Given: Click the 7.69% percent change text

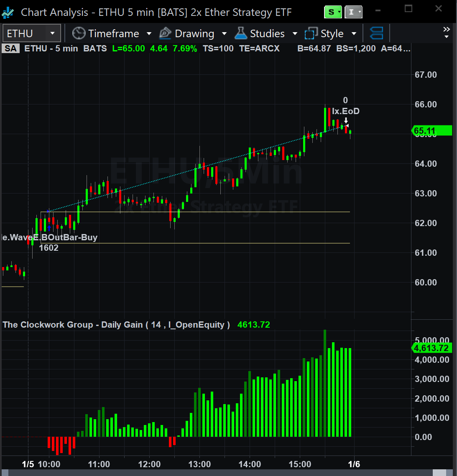Looking at the screenshot, I should click(x=185, y=48).
